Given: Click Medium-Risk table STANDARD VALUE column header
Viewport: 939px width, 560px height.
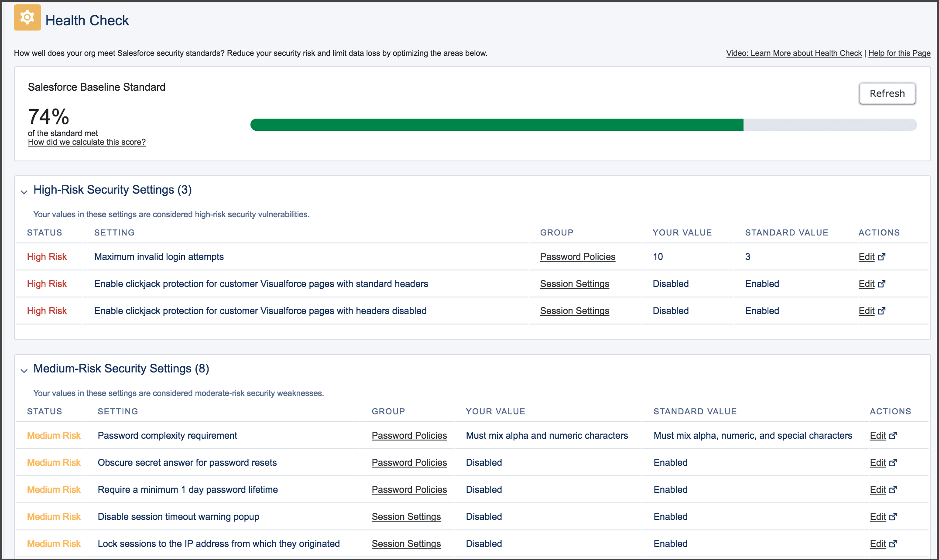Looking at the screenshot, I should pyautogui.click(x=695, y=412).
